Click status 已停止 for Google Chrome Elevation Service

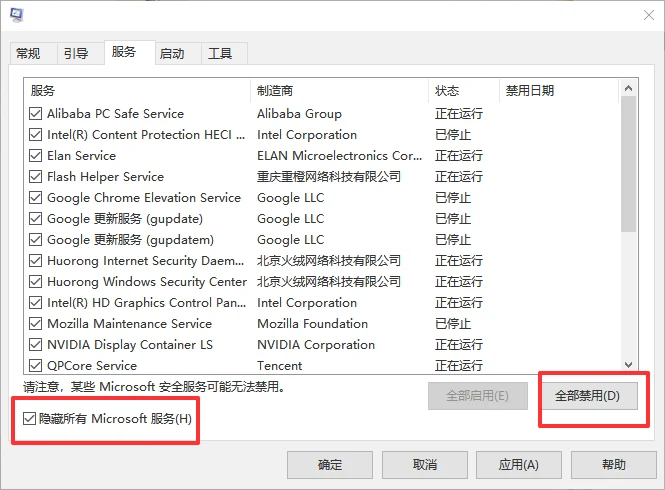click(453, 198)
